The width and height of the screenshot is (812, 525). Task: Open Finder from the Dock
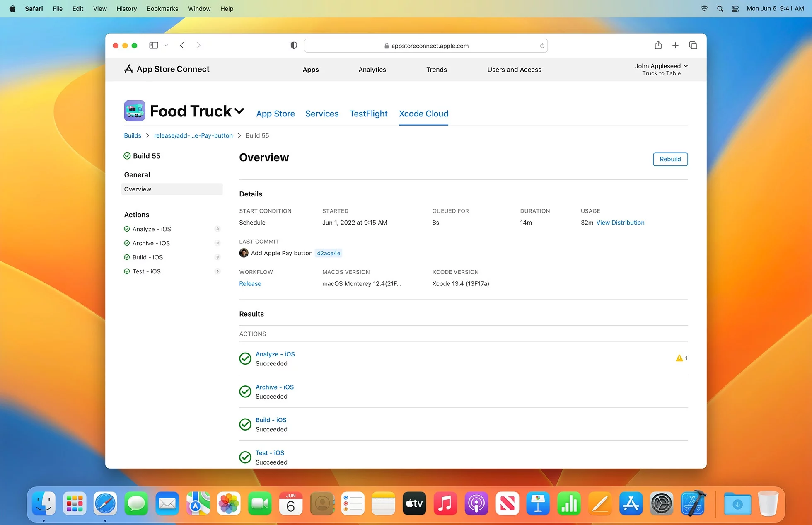pyautogui.click(x=44, y=503)
